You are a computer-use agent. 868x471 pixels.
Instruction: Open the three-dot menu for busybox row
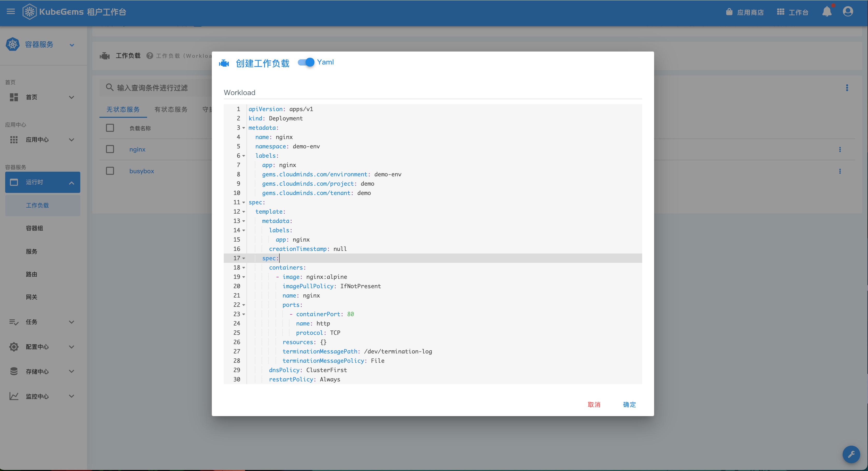(840, 171)
